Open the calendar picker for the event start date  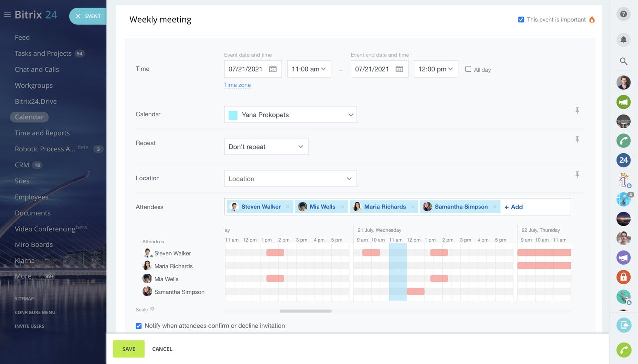click(273, 69)
